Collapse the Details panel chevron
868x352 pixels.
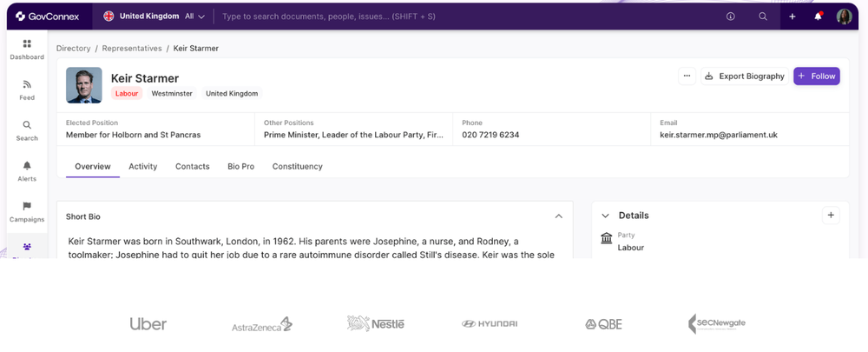click(605, 215)
